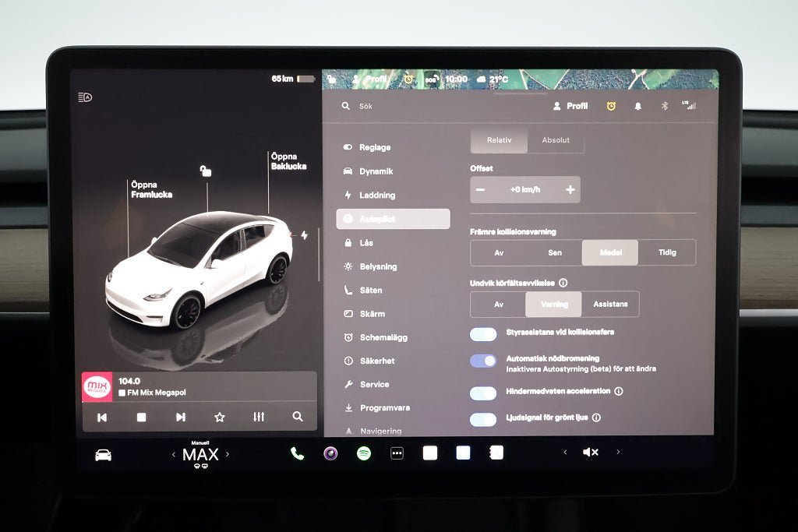Tap the notification bell icon
The width and height of the screenshot is (798, 532).
(x=637, y=106)
